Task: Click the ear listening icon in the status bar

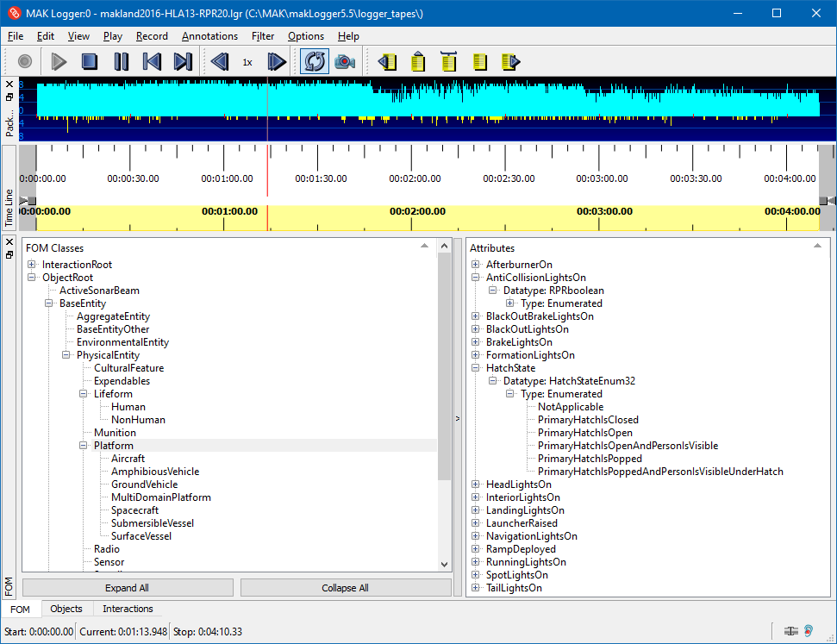Action: click(807, 632)
